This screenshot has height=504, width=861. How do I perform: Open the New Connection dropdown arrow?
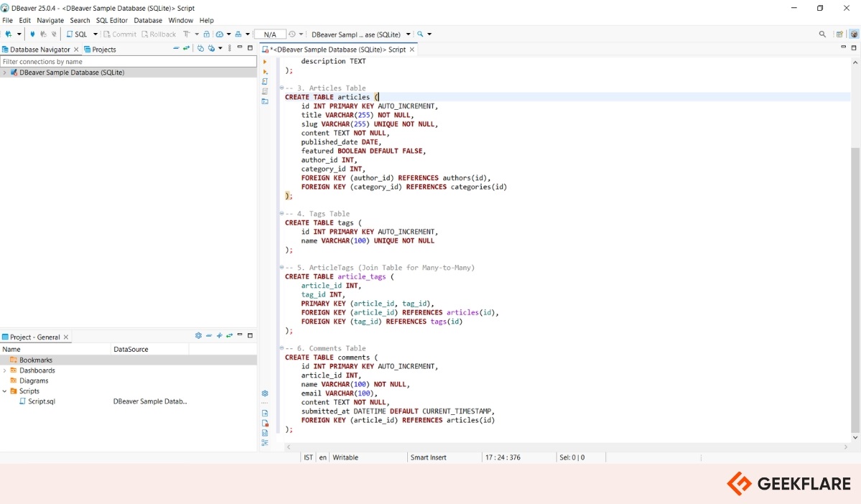click(x=19, y=34)
